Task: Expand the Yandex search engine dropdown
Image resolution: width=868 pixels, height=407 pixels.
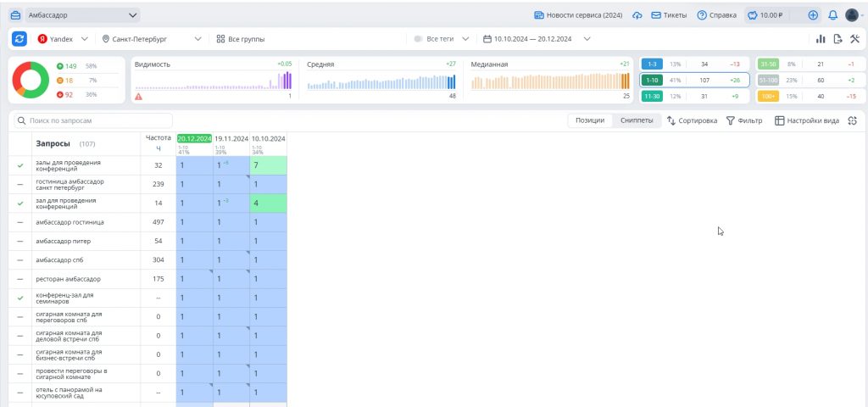Action: pos(62,39)
